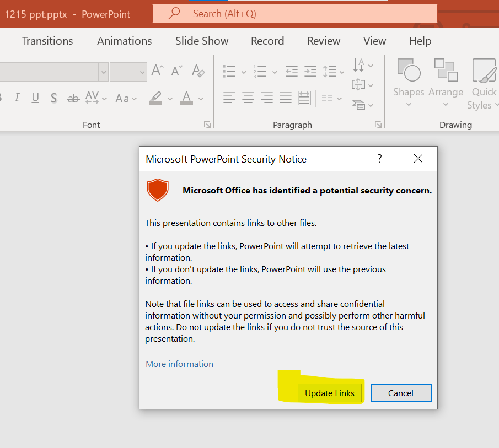Click the Bullets list icon

click(229, 71)
